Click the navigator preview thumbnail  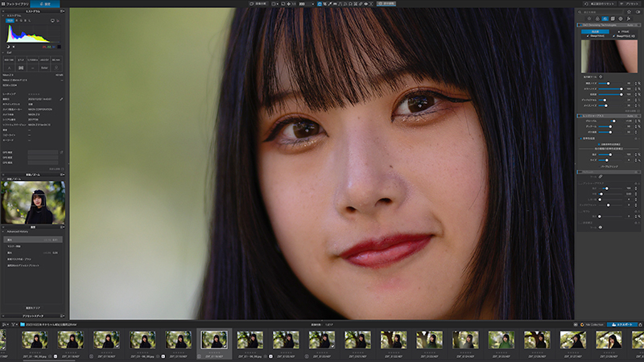pyautogui.click(x=33, y=203)
